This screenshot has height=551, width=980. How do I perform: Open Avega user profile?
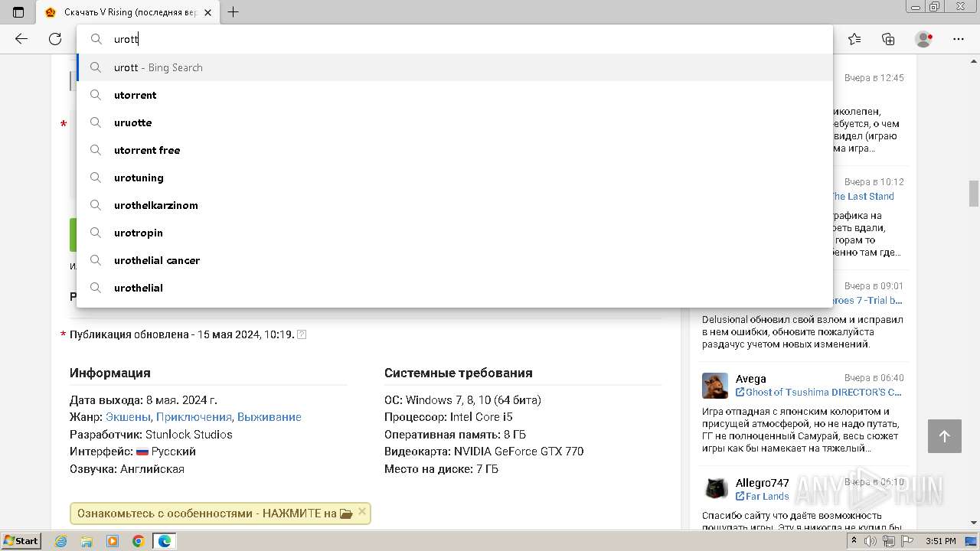click(750, 379)
